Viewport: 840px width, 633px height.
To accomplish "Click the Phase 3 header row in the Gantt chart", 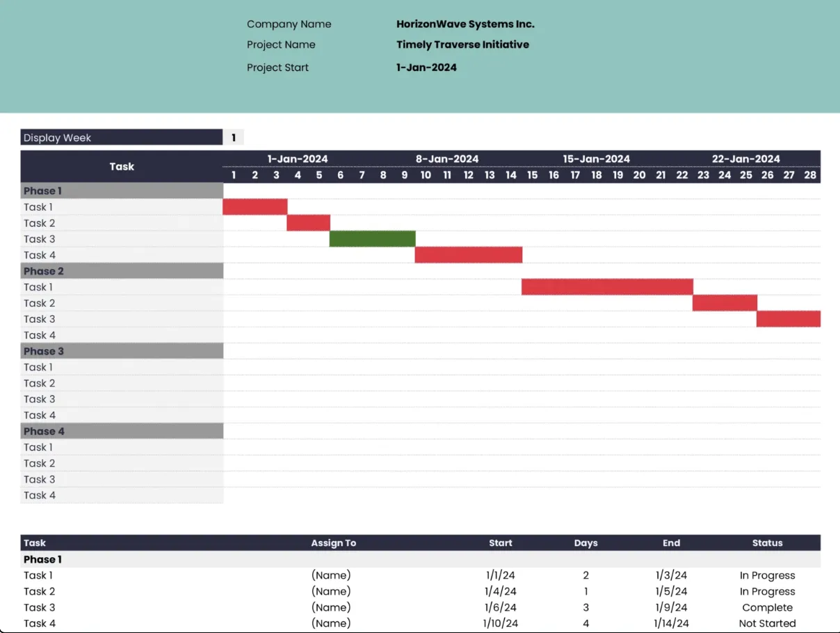I will pos(122,351).
